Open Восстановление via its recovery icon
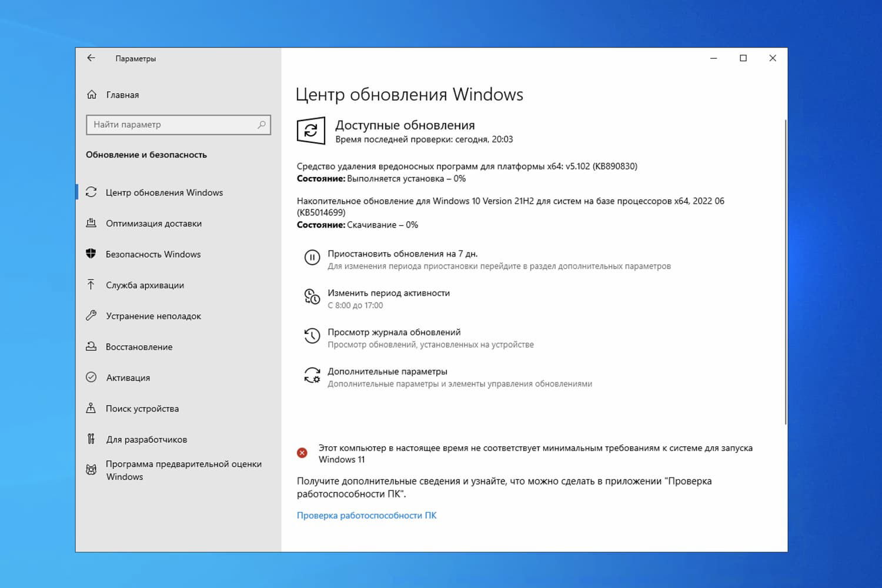 (92, 346)
